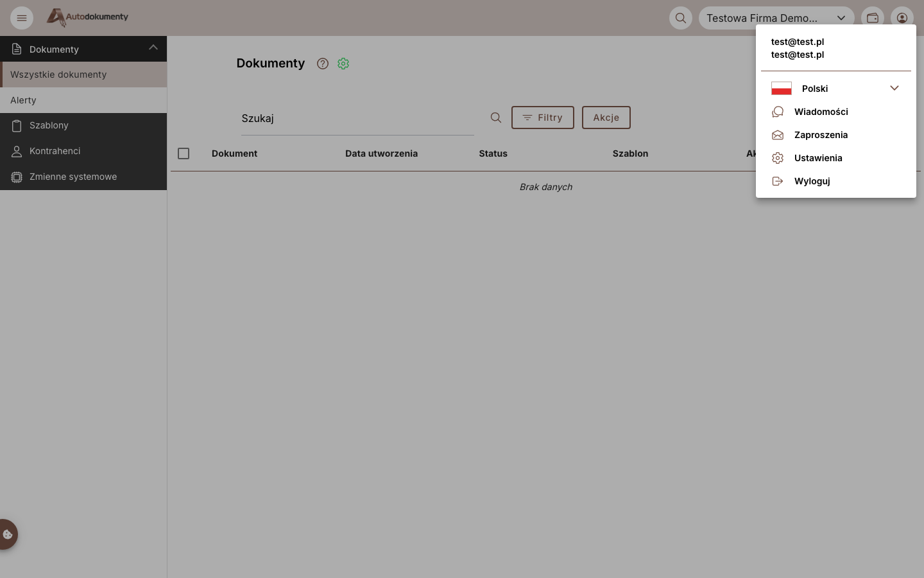Image resolution: width=924 pixels, height=578 pixels.
Task: Click the Szablony clipboard icon in sidebar
Action: (x=17, y=125)
